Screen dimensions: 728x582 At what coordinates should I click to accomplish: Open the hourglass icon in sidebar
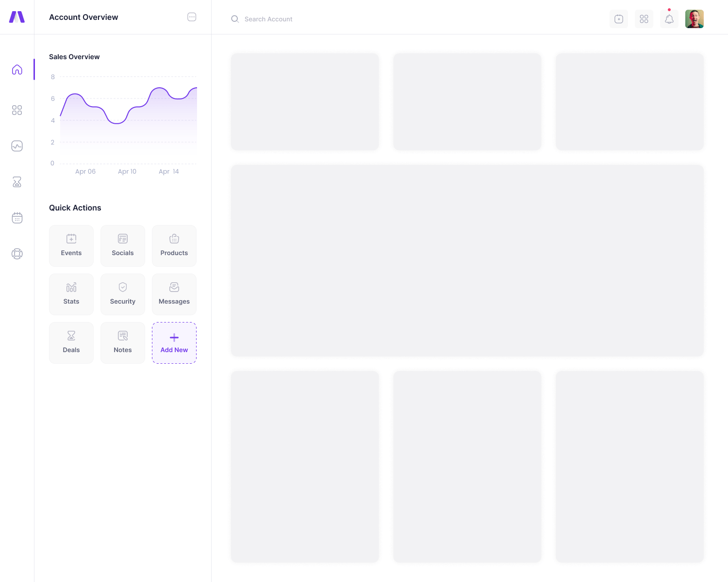coord(17,182)
